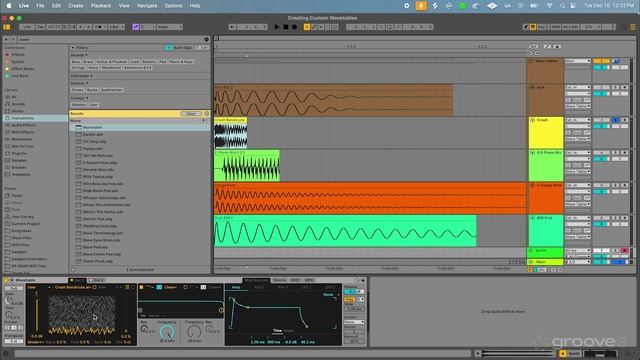Viewport: 640px width, 360px height.
Task: Click the Arrangement Record button
Action: 294,27
